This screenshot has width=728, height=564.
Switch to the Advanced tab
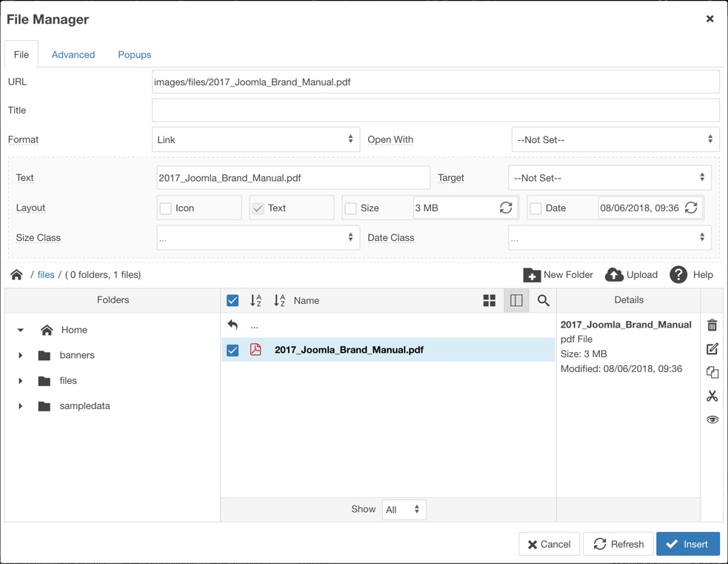pos(73,55)
